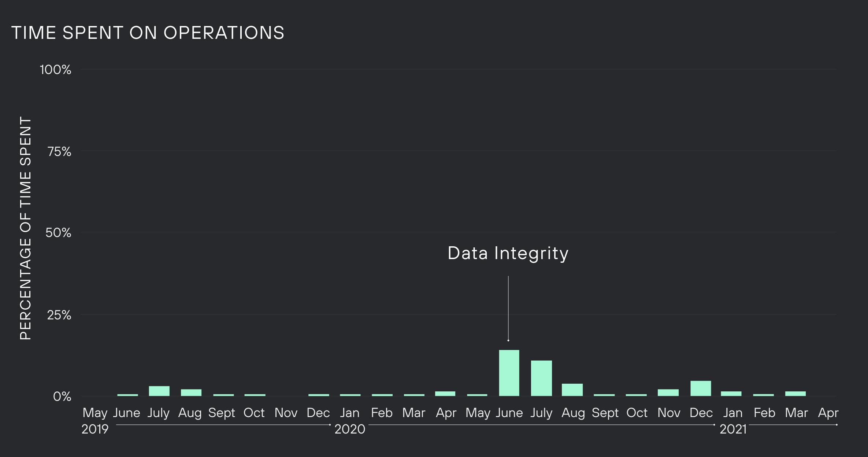Click the December 2020 bar

pyautogui.click(x=701, y=388)
